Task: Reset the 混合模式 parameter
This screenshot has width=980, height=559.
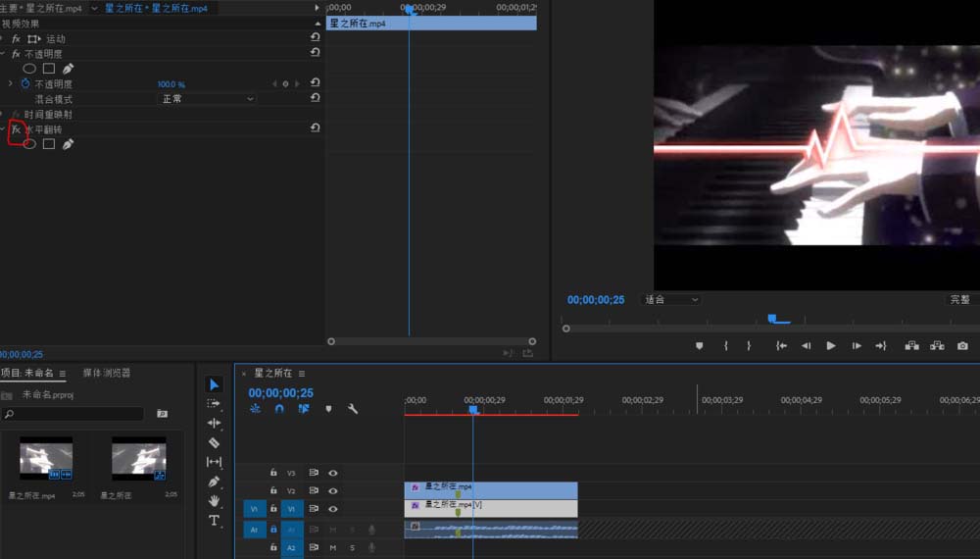Action: point(315,98)
